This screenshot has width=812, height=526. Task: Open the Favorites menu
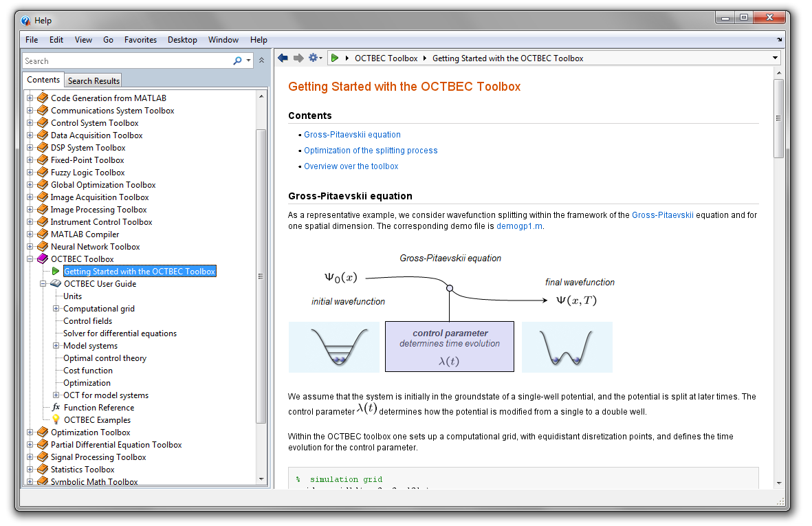(x=140, y=40)
